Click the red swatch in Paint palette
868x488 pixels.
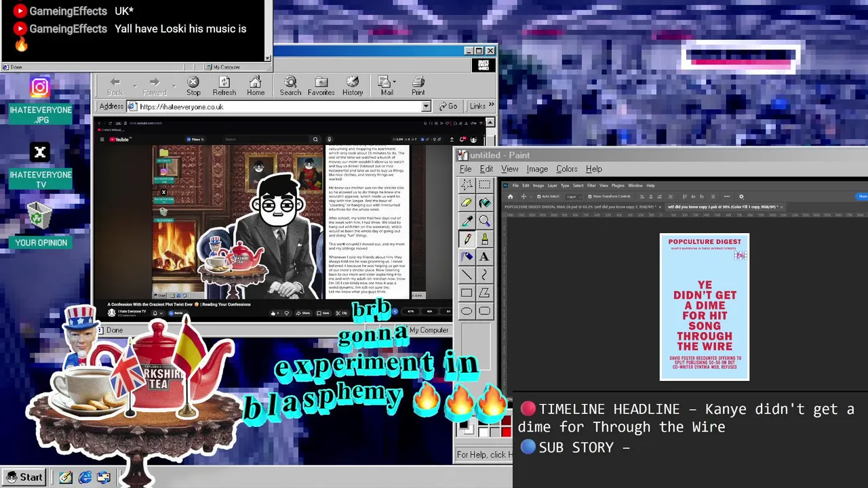point(506,431)
